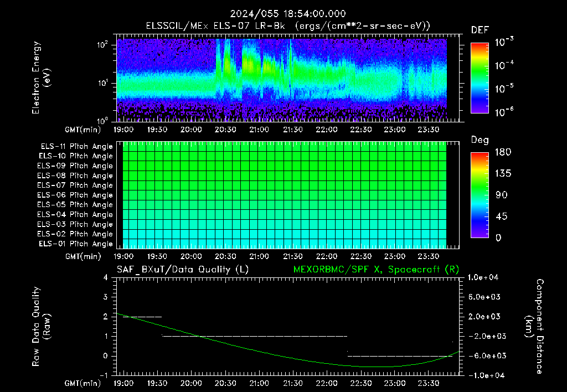The height and width of the screenshot is (392, 567).
Task: Click the GMT(min) label of the bottom plot
Action: pyautogui.click(x=83, y=383)
